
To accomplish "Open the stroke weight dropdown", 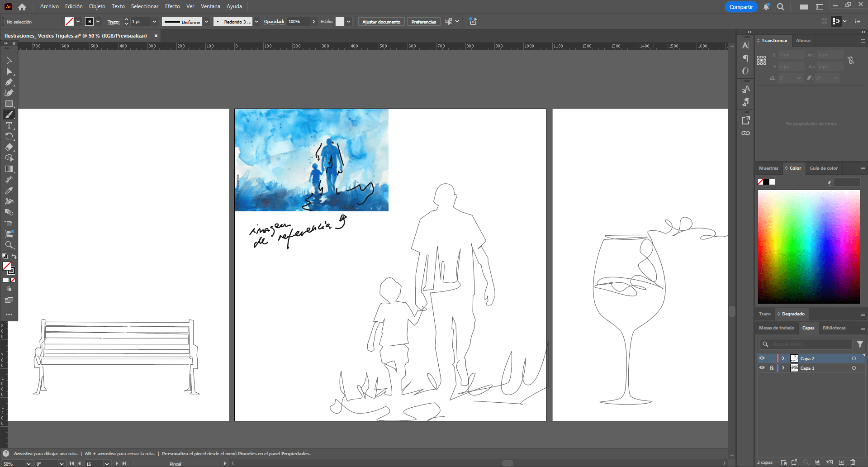I will click(154, 22).
